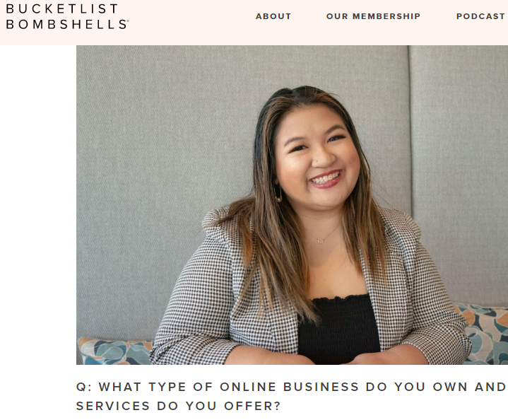This screenshot has height=420, width=508.
Task: Click the word BUCKETLIST in the logo
Action: [x=61, y=8]
